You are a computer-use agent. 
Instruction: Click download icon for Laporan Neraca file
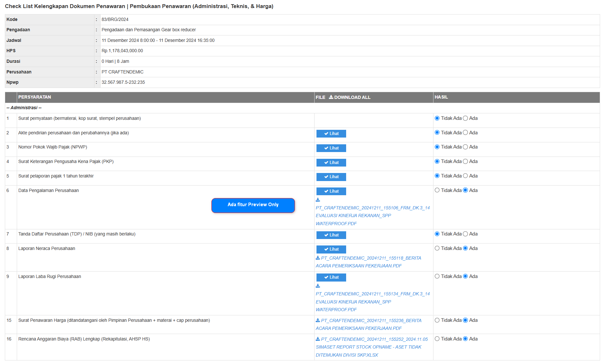coord(318,258)
